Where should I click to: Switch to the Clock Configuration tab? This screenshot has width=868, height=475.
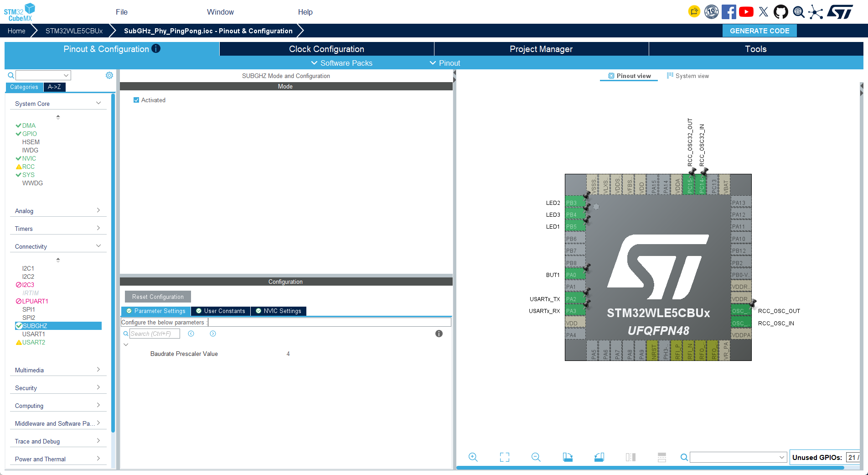click(326, 49)
